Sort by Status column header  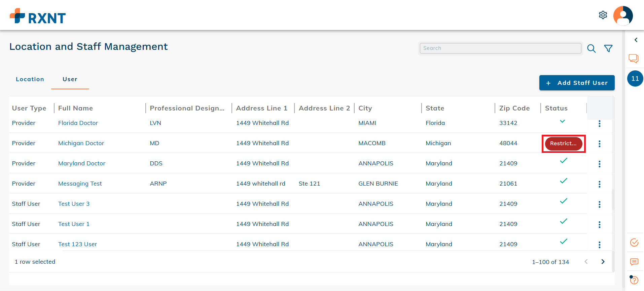click(x=556, y=108)
